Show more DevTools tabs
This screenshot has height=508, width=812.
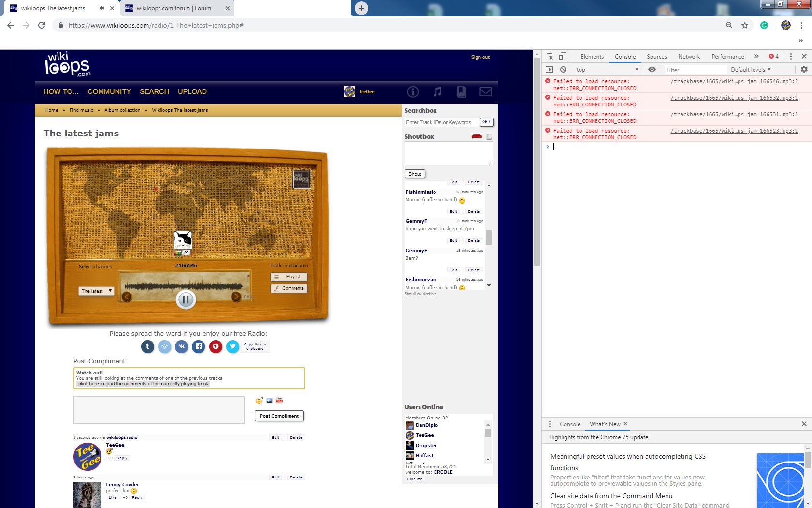[x=756, y=57]
